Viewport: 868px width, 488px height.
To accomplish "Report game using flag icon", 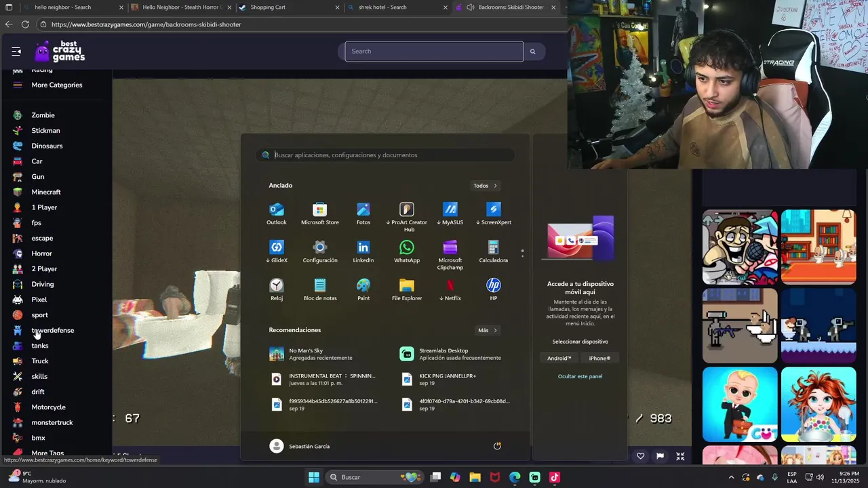I will (660, 456).
